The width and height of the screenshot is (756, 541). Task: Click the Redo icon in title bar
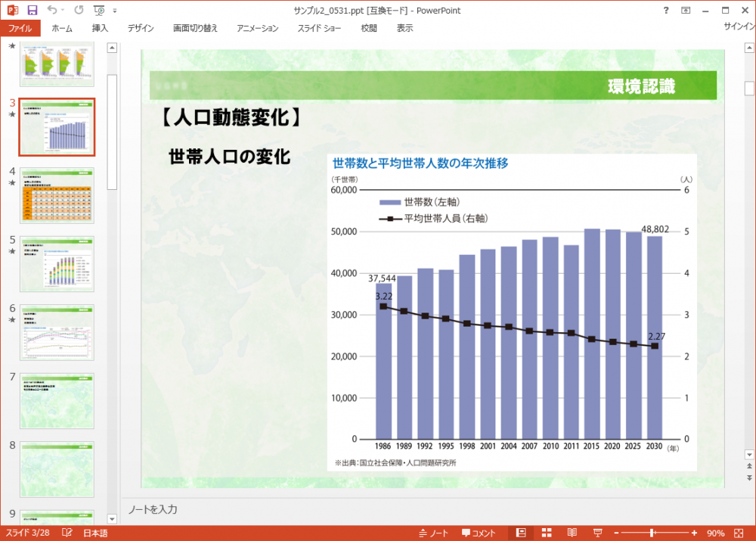(x=79, y=11)
